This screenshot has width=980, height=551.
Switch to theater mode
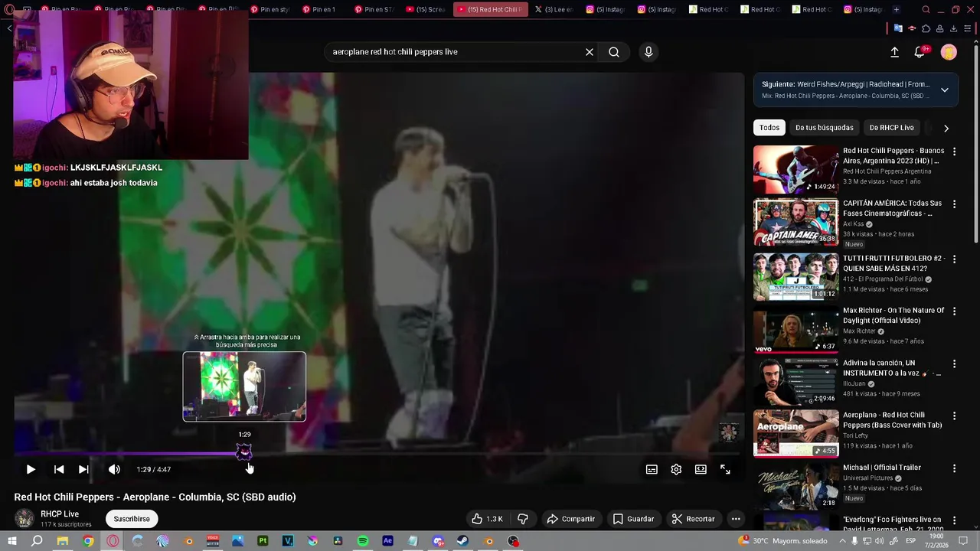click(x=701, y=469)
